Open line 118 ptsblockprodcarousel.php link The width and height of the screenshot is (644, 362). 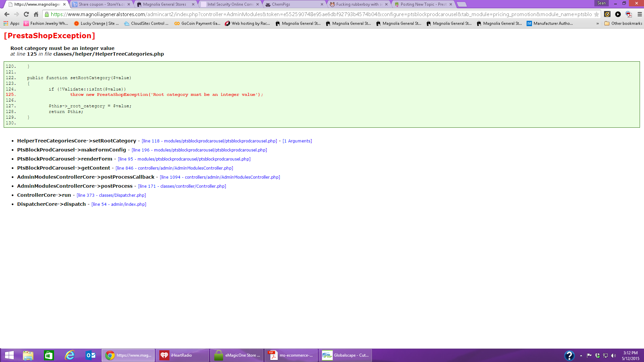209,141
